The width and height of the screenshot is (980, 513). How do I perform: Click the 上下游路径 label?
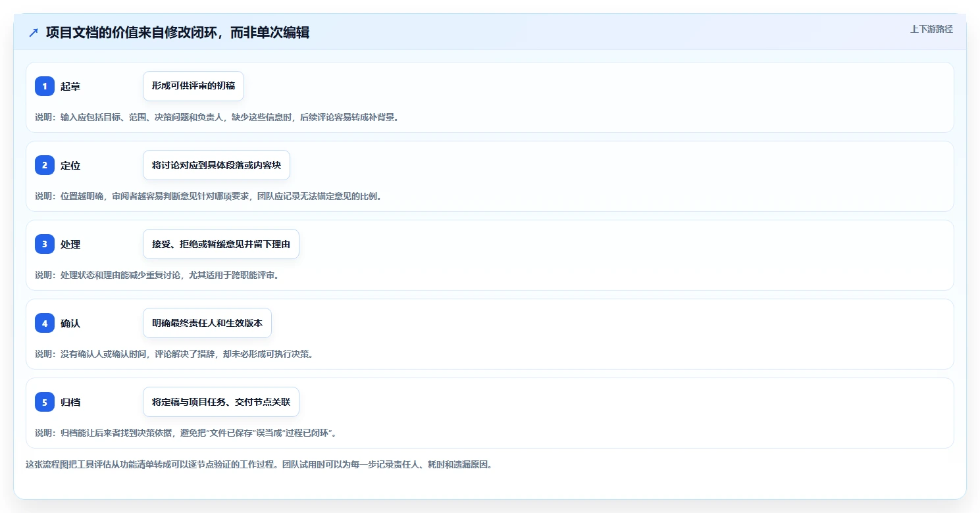931,29
